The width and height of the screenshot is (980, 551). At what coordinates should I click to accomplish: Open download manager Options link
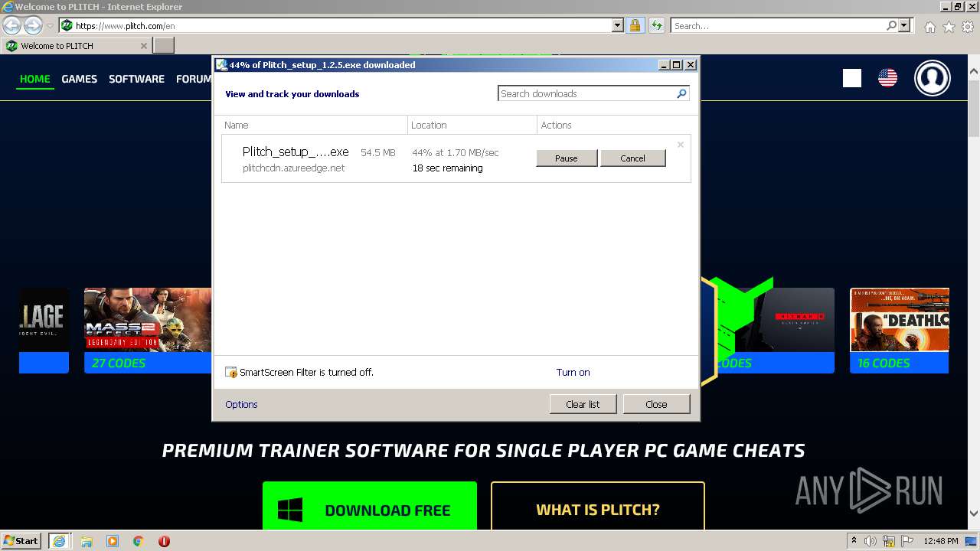241,405
